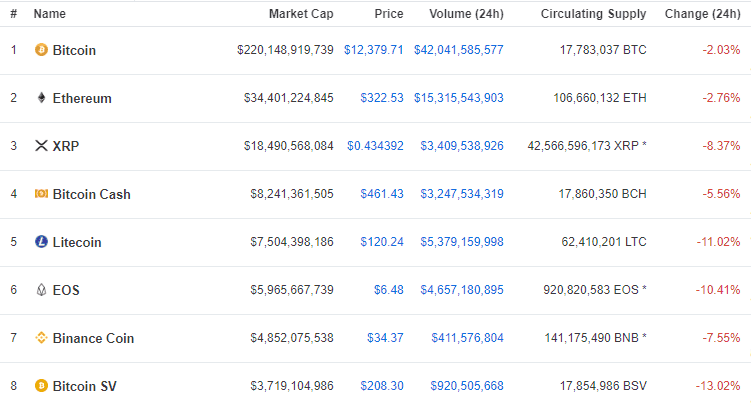Click the Binance Coin logo icon
The image size is (751, 410).
point(41,338)
